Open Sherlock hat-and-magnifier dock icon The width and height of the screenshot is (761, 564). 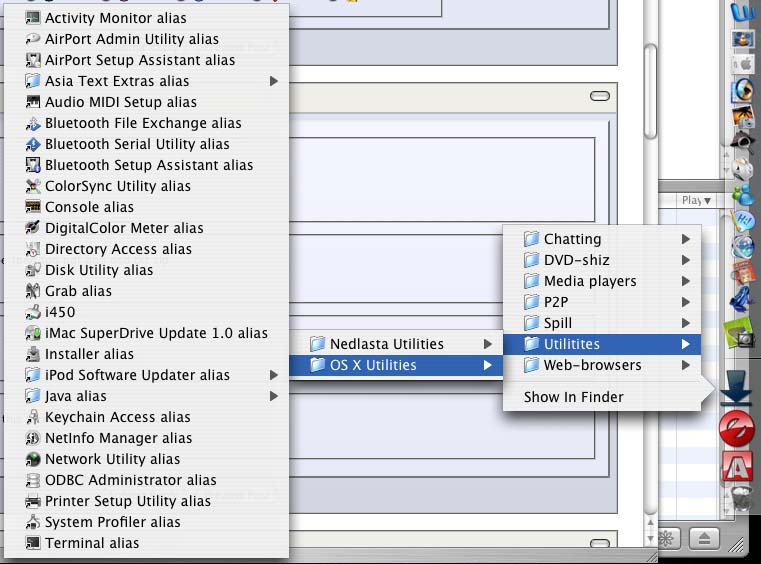pos(743,142)
